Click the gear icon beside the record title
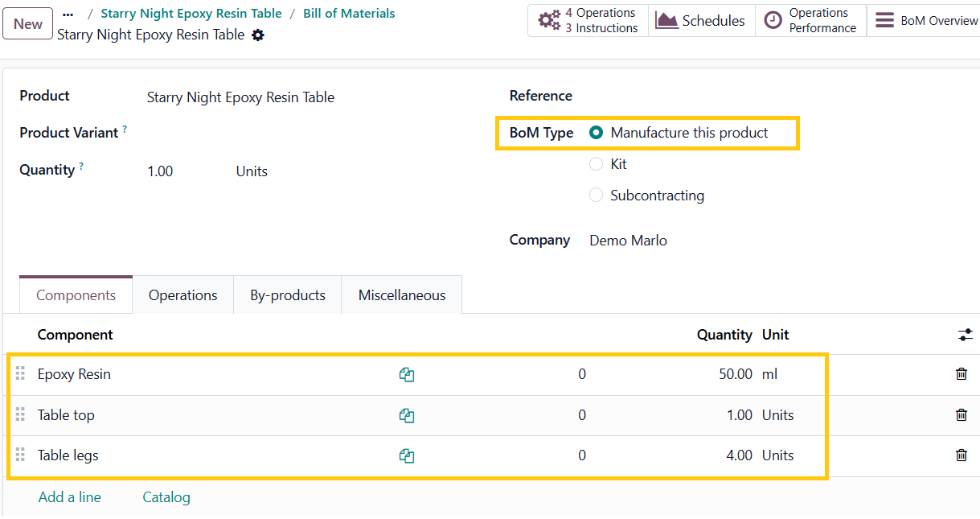980x519 pixels. [257, 35]
